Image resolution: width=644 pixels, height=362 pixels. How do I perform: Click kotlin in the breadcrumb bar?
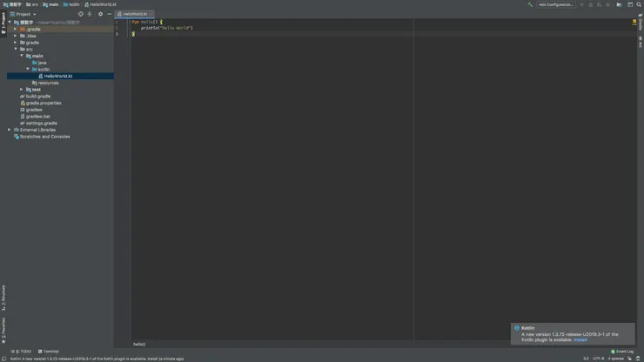71,4
